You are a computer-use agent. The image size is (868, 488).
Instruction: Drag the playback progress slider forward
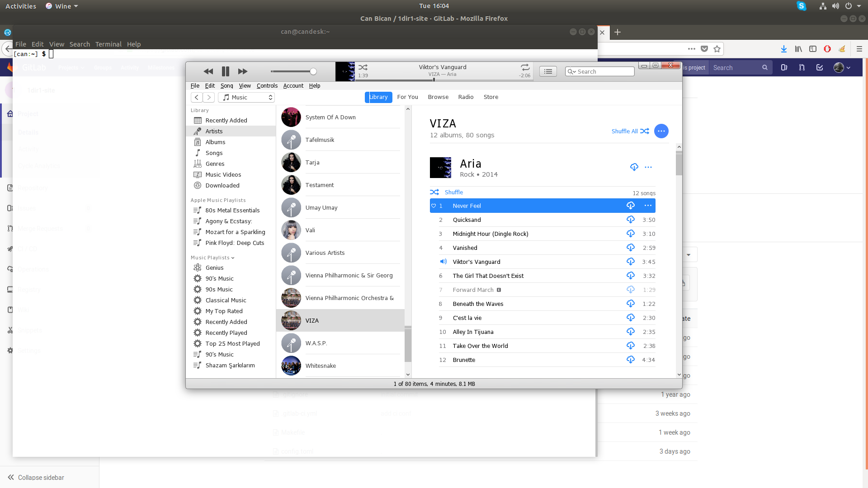click(x=434, y=78)
